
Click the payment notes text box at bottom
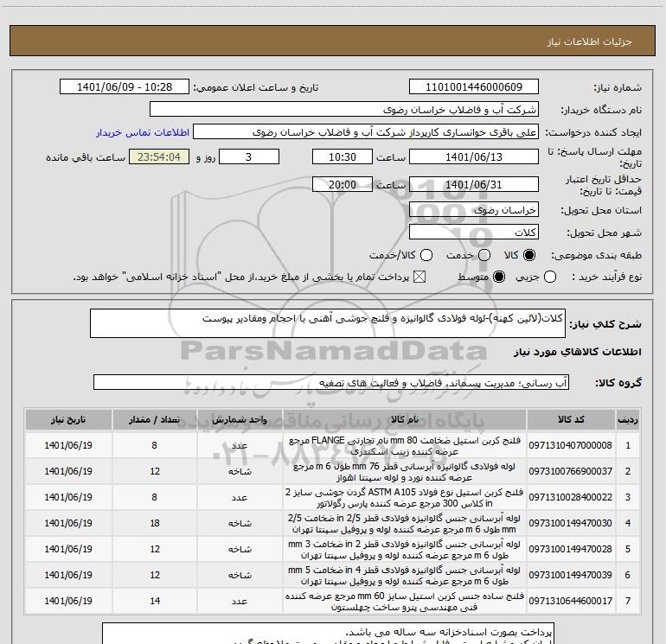point(328,634)
